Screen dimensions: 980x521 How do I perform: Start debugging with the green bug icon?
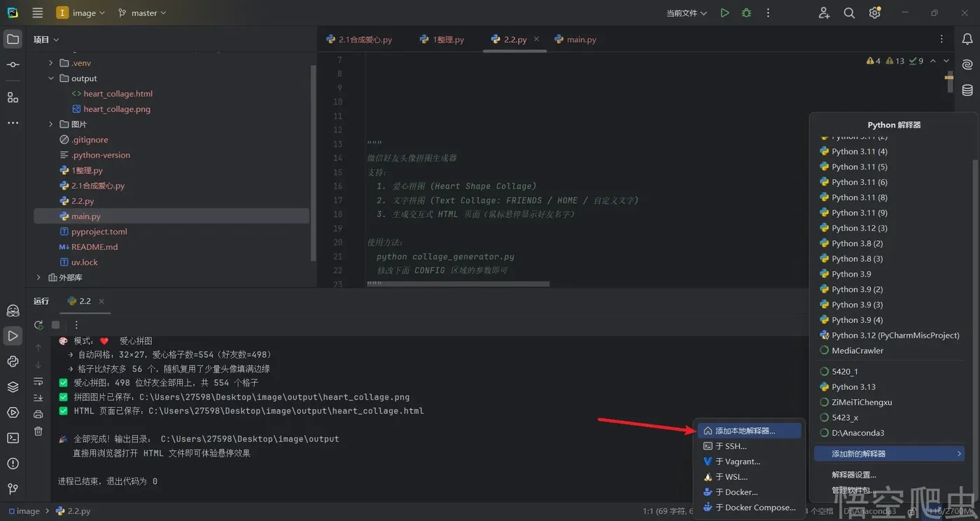pos(746,13)
